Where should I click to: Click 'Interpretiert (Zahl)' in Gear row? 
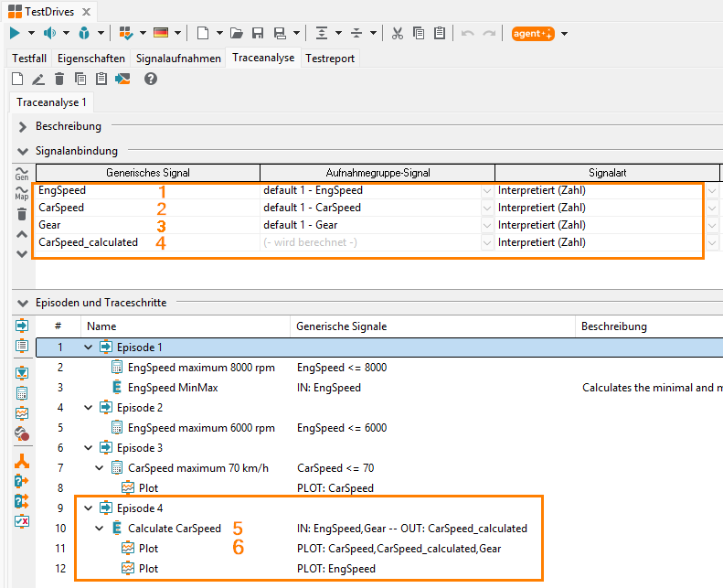click(x=542, y=225)
